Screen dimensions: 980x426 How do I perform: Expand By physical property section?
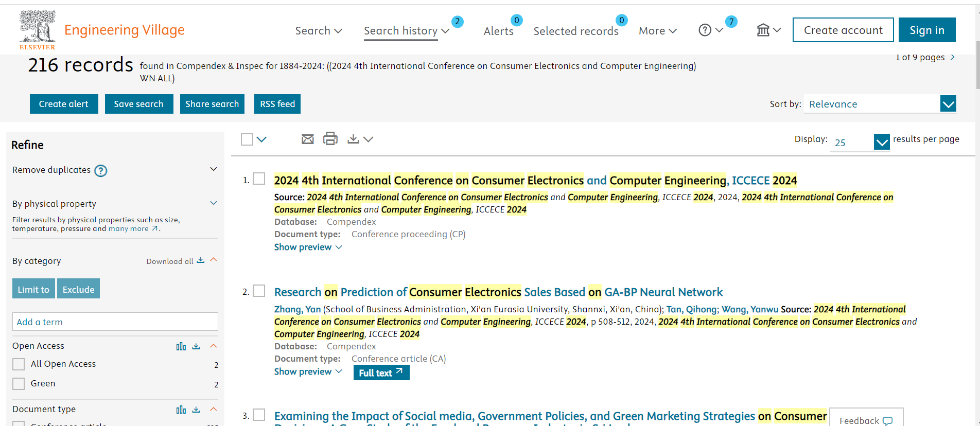tap(214, 203)
